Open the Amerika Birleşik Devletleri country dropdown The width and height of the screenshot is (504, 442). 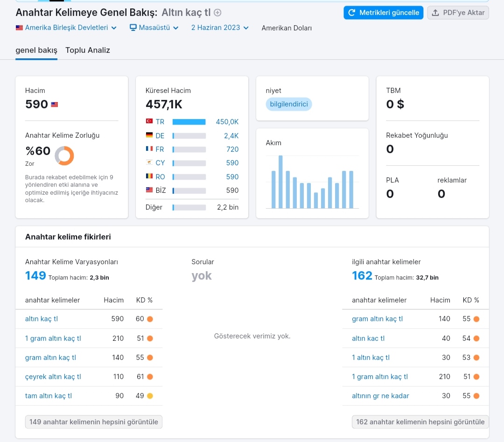[x=66, y=28]
